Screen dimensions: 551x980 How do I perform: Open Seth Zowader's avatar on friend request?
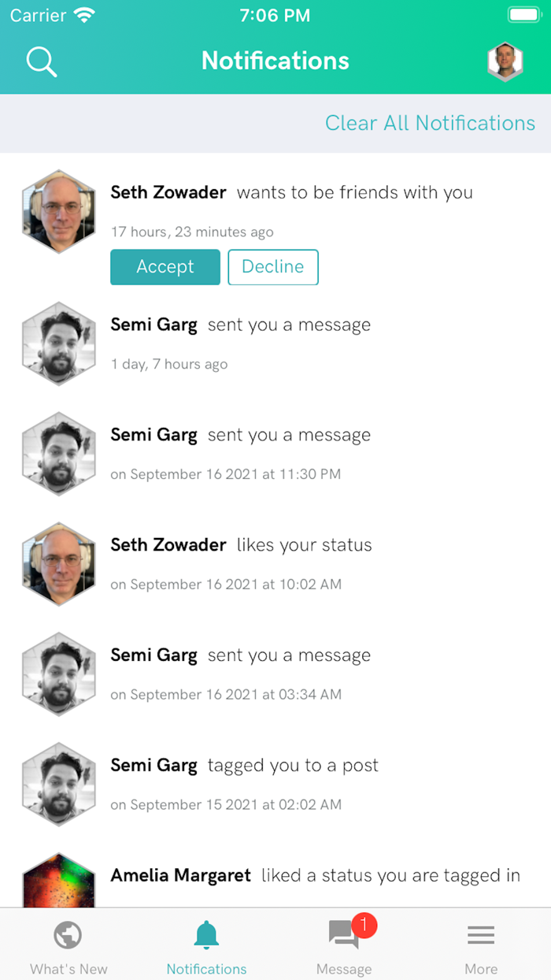pyautogui.click(x=58, y=211)
